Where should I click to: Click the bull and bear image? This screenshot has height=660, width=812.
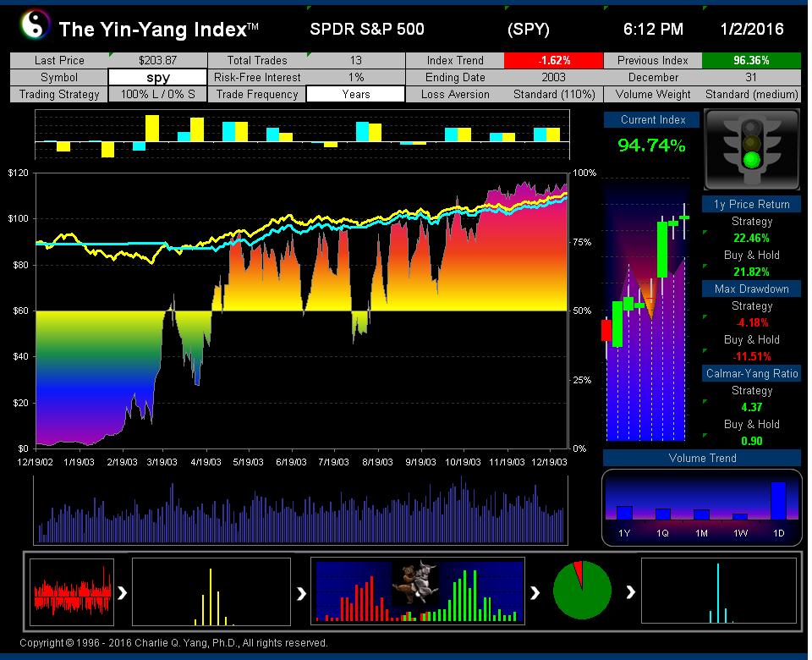pyautogui.click(x=415, y=582)
